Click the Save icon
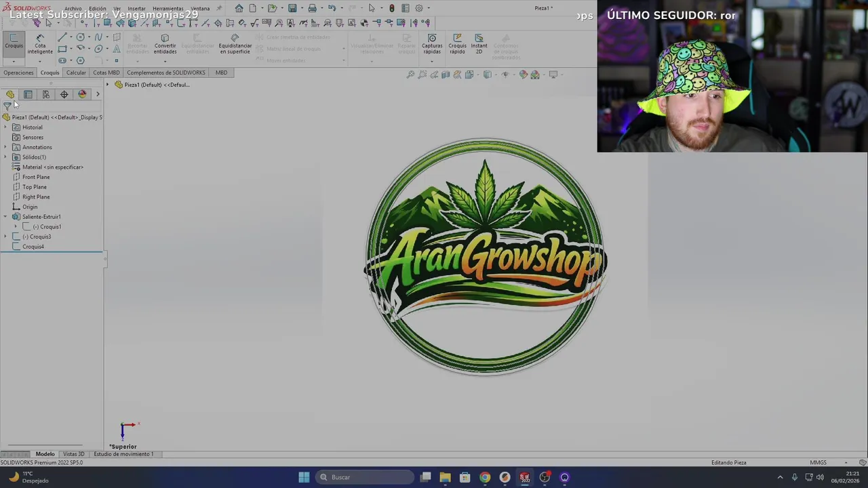The width and height of the screenshot is (868, 488). 292,8
